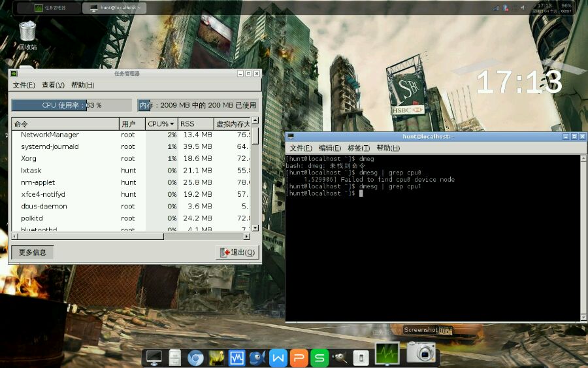Click the terminal window title bar icon
This screenshot has width=588, height=368.
click(291, 137)
